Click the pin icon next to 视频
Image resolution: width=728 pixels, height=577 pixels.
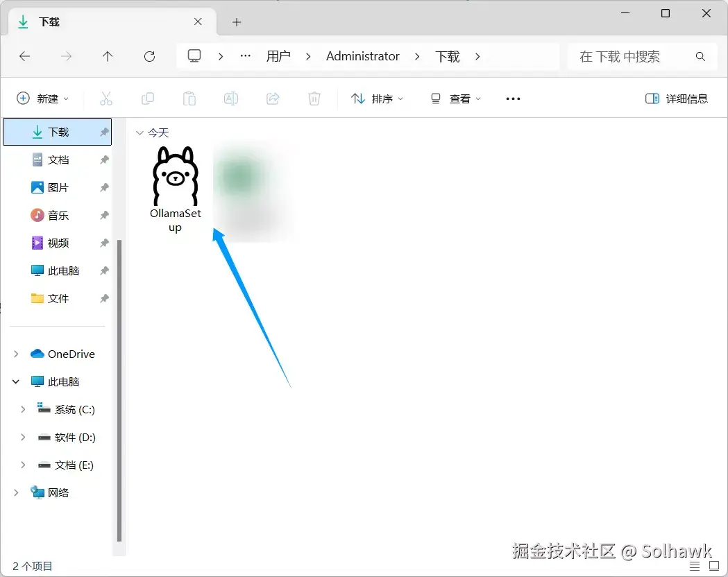point(104,243)
